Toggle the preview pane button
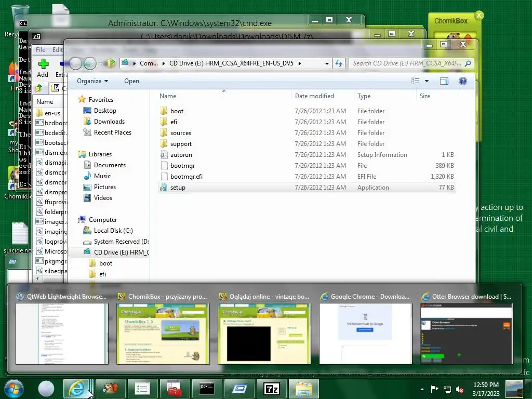Screen dimensions: 532x399 pos(444,81)
